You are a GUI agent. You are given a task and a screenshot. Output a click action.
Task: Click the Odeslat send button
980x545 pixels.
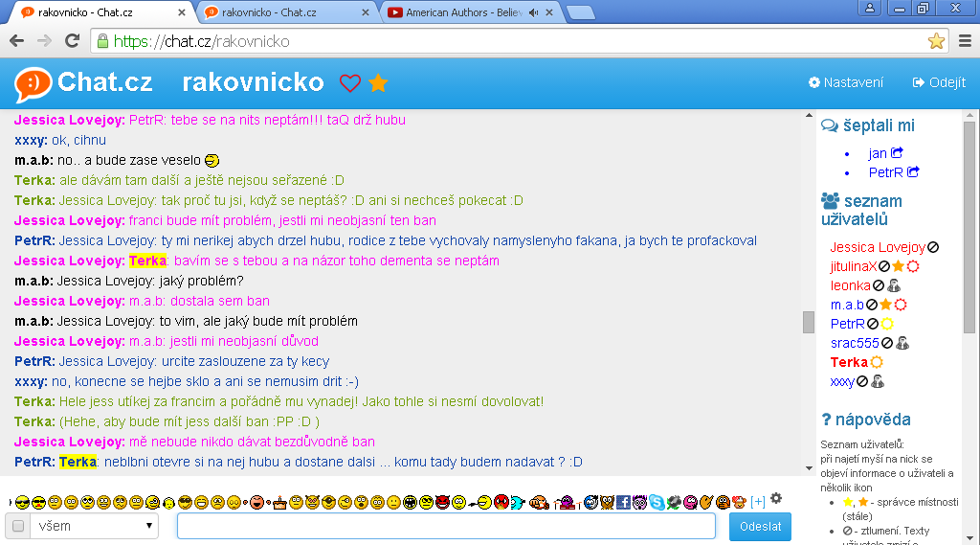760,526
